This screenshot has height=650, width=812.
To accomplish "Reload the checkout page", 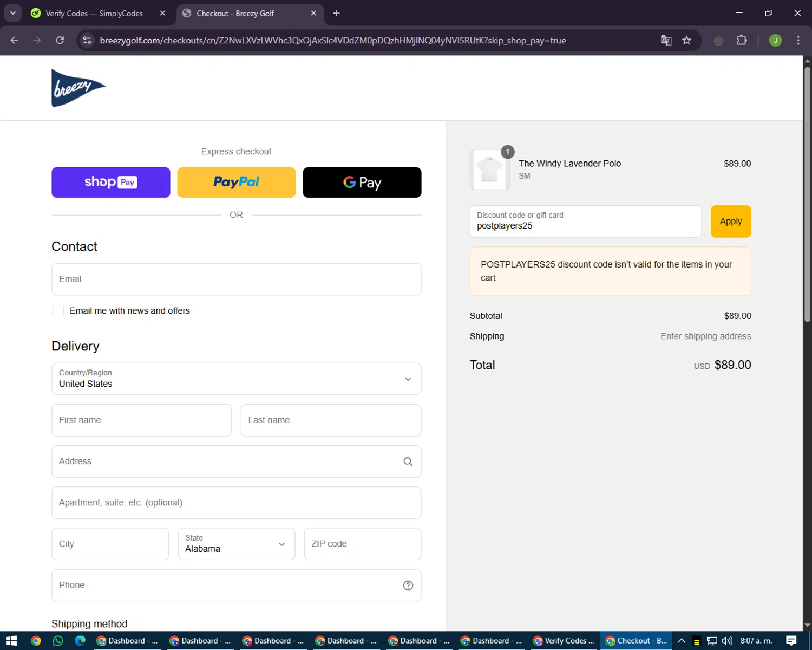I will (60, 40).
